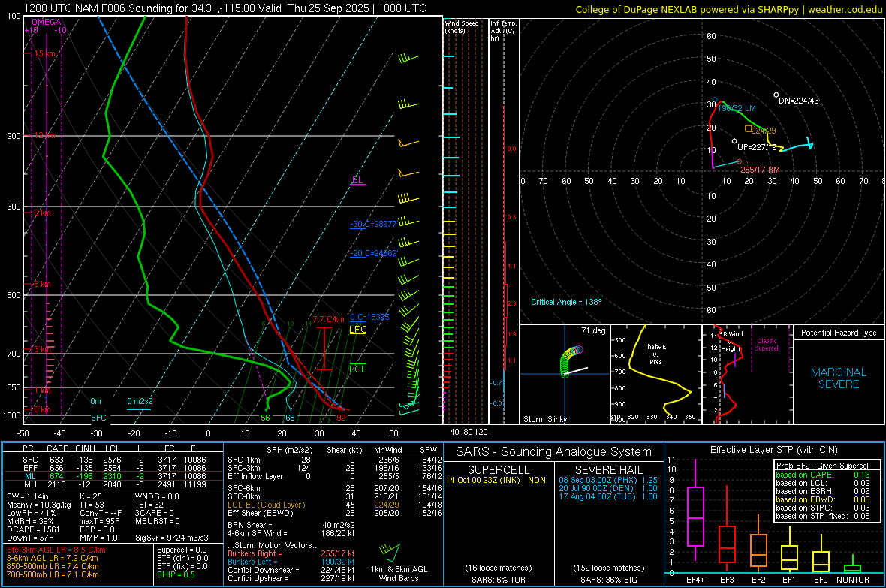The height and width of the screenshot is (588, 886).
Task: Click the -30 C=28677' height label
Action: point(373,224)
